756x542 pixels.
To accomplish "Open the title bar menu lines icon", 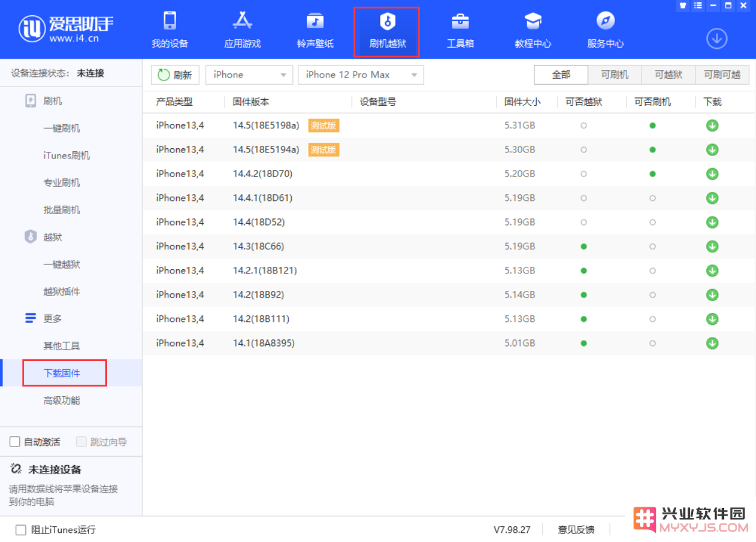I will click(698, 5).
